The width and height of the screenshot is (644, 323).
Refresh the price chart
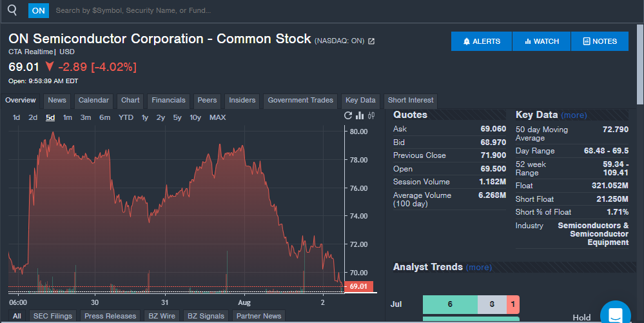[348, 115]
